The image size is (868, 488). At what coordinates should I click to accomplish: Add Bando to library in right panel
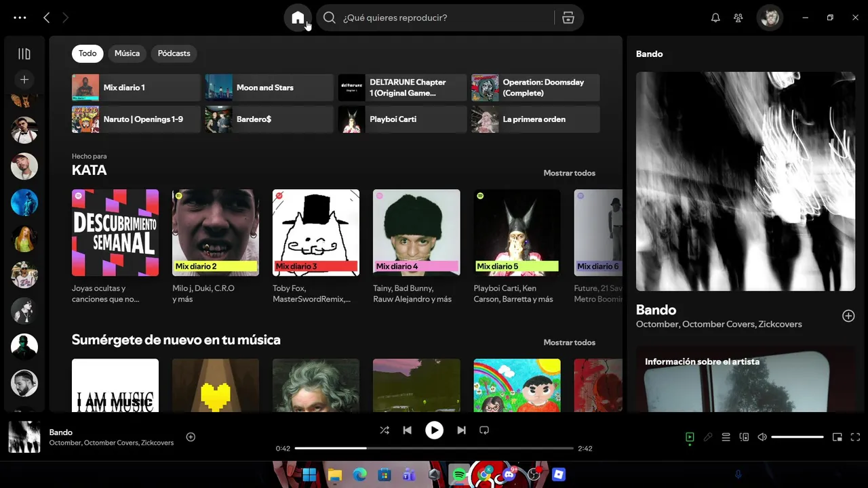click(x=848, y=316)
